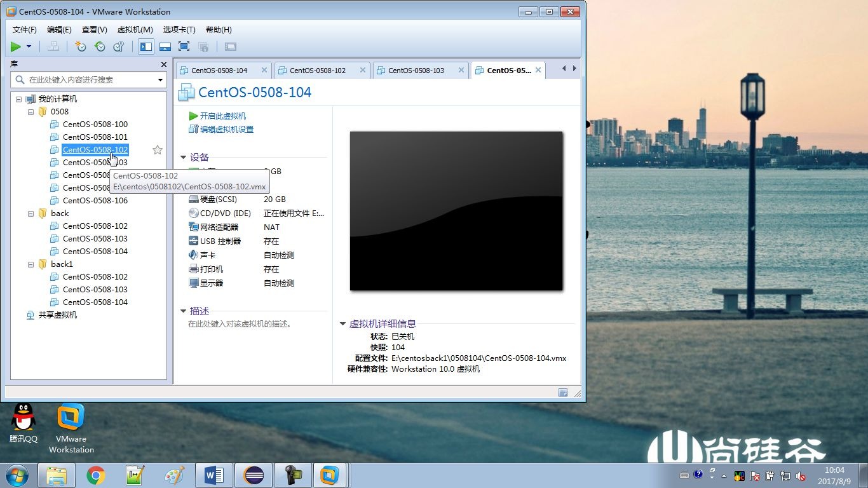
Task: Close the CentOS-0508-103 tab
Action: (x=461, y=71)
